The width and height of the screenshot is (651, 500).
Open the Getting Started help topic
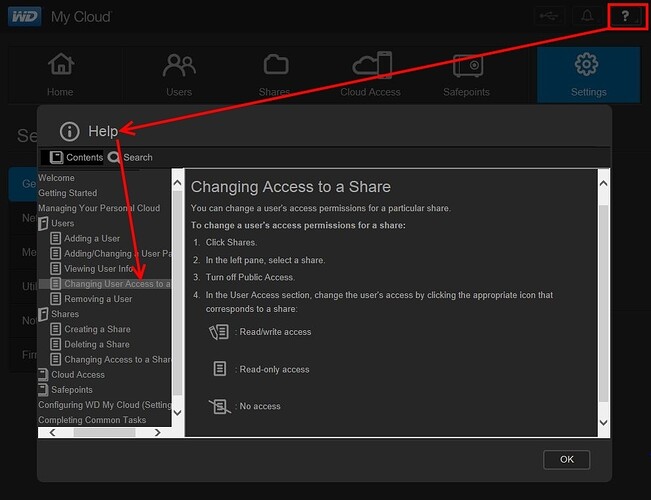click(x=68, y=193)
